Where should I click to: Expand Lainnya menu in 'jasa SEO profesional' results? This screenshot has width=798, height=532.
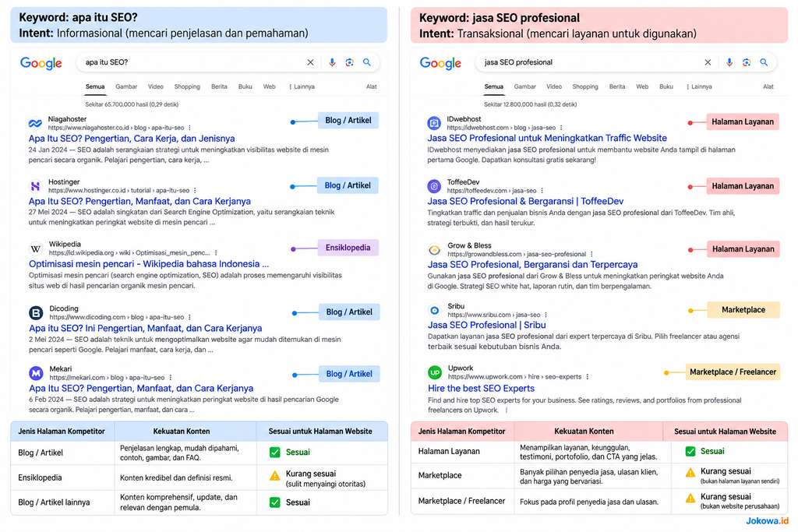699,86
